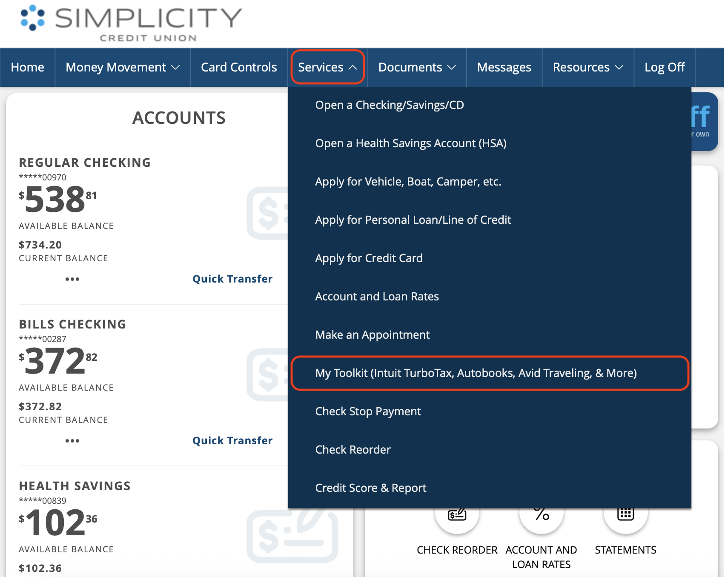Go to Card Controls tab

239,67
